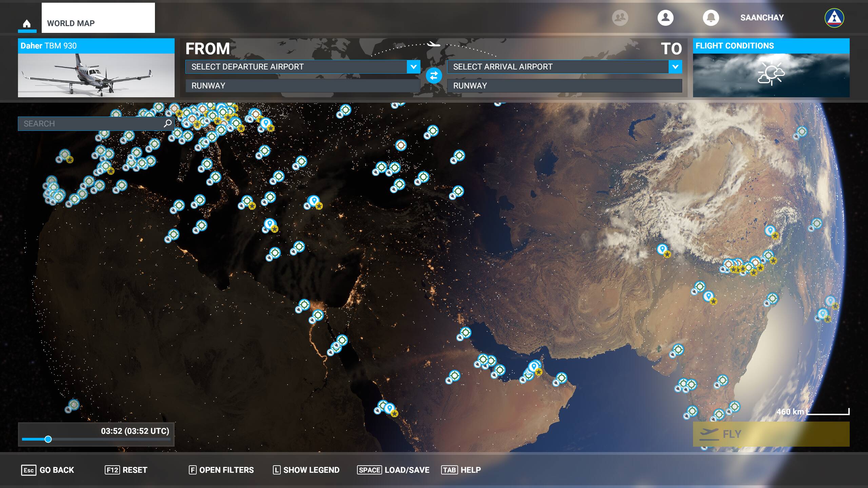
Task: Click Reset in the bottom bar
Action: 126,470
